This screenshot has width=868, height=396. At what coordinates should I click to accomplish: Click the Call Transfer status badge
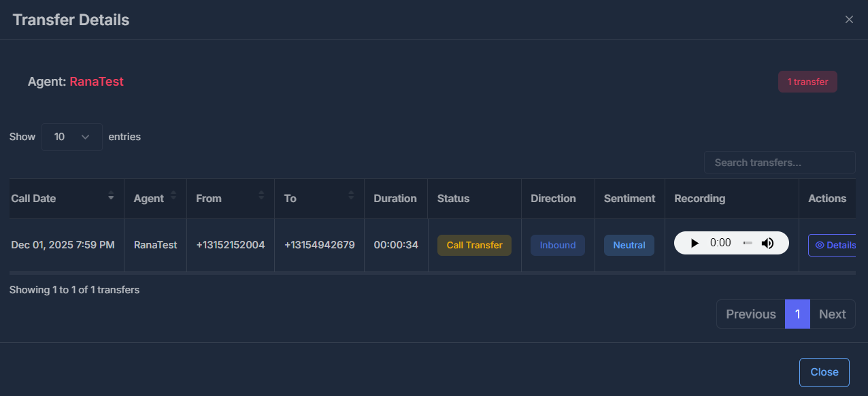pyautogui.click(x=474, y=245)
